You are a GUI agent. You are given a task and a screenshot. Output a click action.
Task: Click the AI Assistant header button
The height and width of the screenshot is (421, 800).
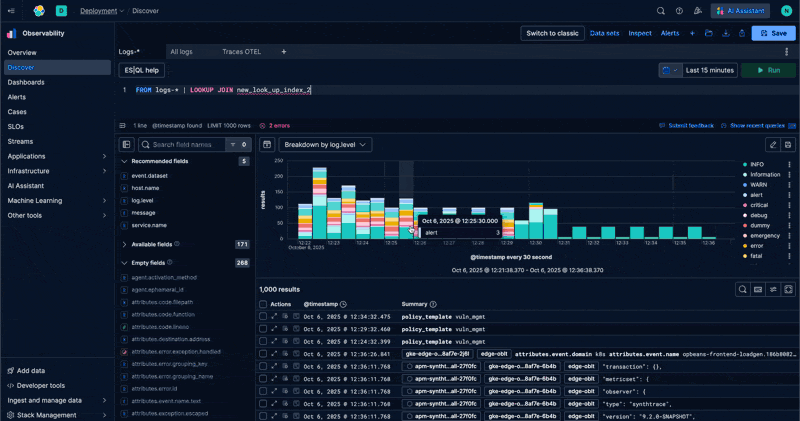(741, 11)
